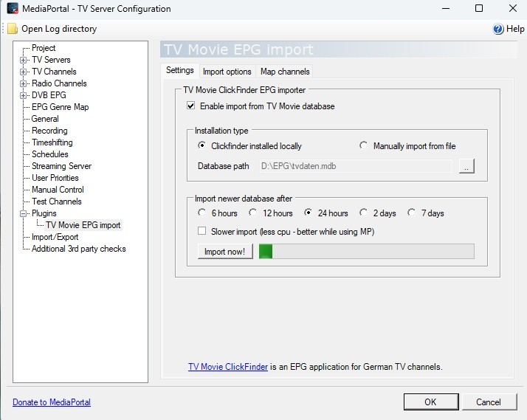Collapse the Plugins tree node

point(24,213)
